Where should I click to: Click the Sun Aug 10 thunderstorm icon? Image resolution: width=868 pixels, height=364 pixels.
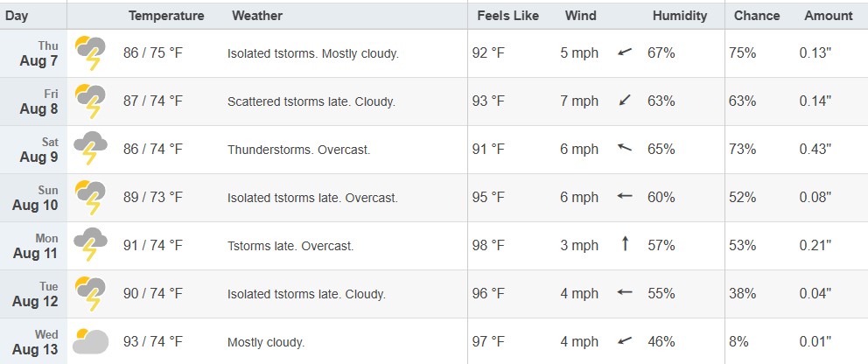coord(91,198)
